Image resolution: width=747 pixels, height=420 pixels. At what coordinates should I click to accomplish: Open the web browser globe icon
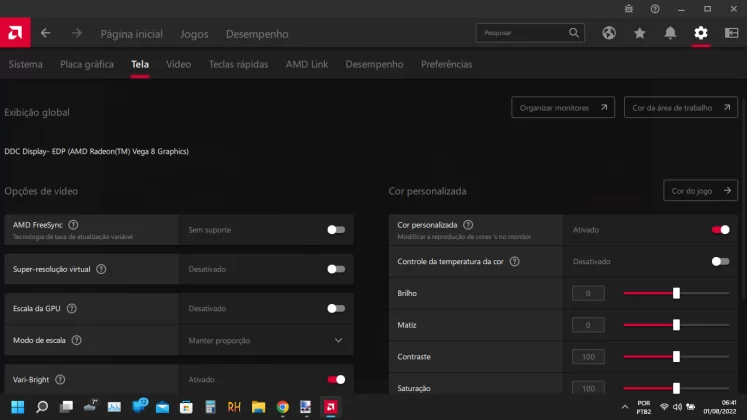(609, 33)
